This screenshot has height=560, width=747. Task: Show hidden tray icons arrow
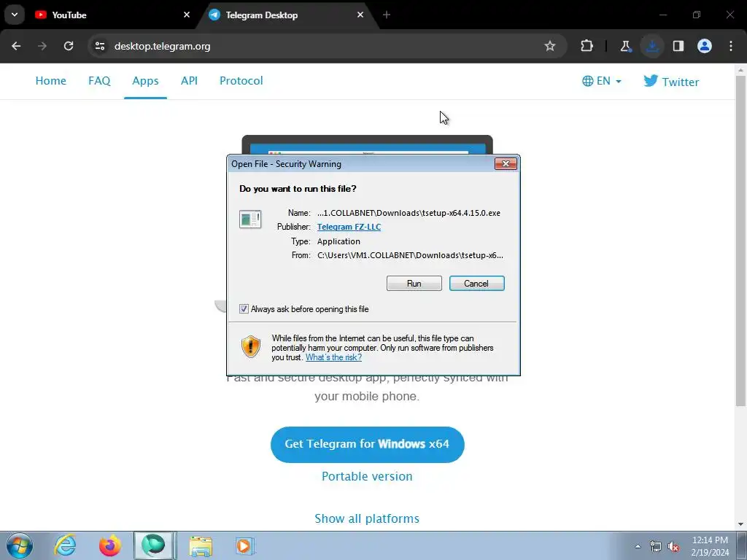638,546
